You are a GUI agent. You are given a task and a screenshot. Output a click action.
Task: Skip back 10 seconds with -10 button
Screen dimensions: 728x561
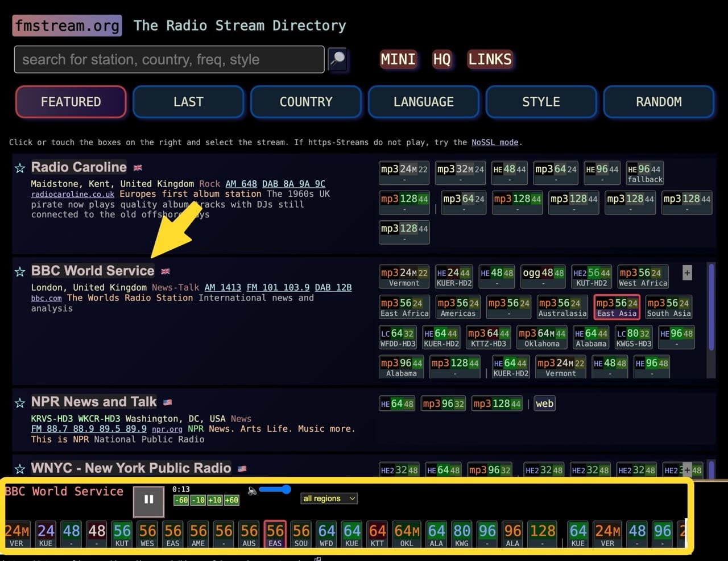pyautogui.click(x=198, y=500)
